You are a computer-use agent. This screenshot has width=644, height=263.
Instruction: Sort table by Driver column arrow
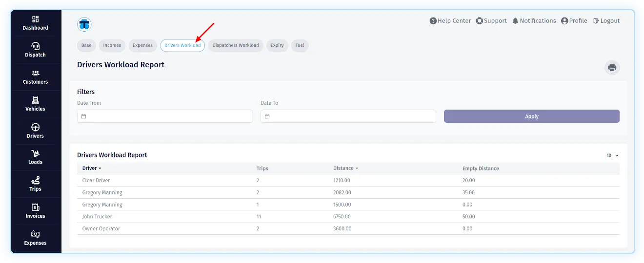100,169
